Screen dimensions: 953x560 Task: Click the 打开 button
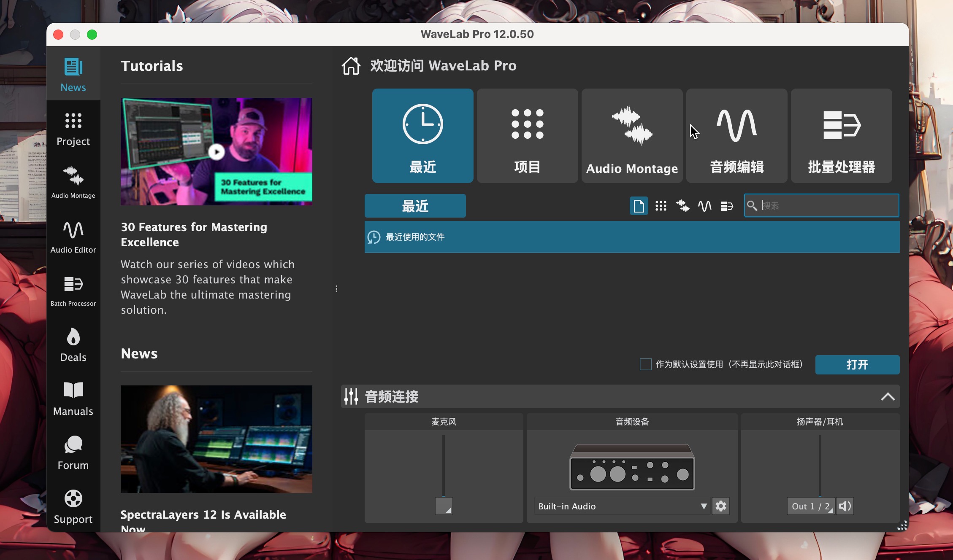click(x=857, y=364)
